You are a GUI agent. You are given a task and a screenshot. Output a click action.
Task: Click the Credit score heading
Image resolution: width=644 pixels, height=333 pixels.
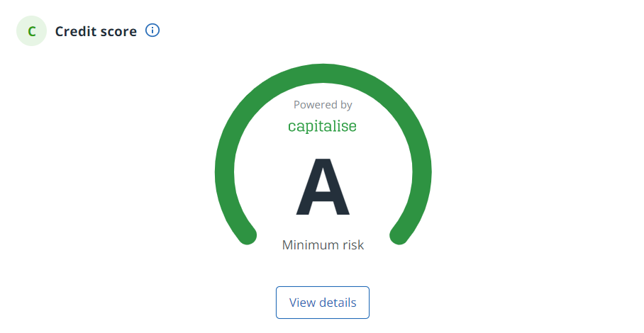(x=96, y=32)
